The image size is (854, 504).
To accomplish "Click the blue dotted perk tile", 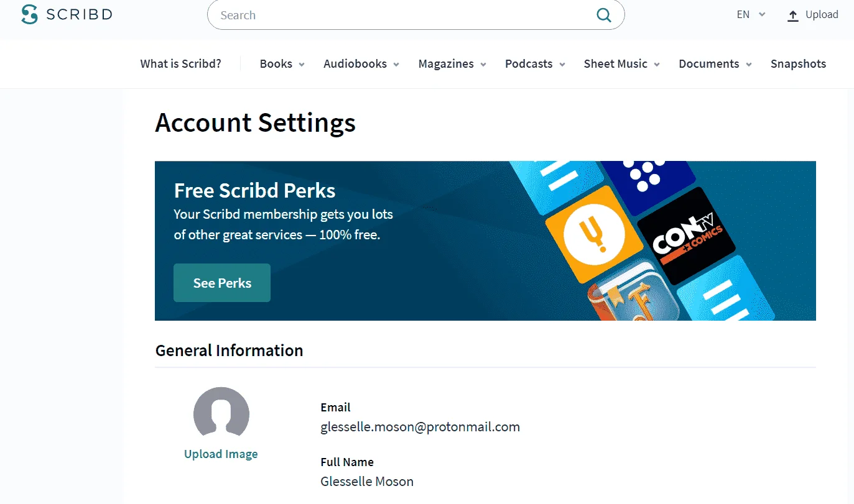I will [648, 175].
